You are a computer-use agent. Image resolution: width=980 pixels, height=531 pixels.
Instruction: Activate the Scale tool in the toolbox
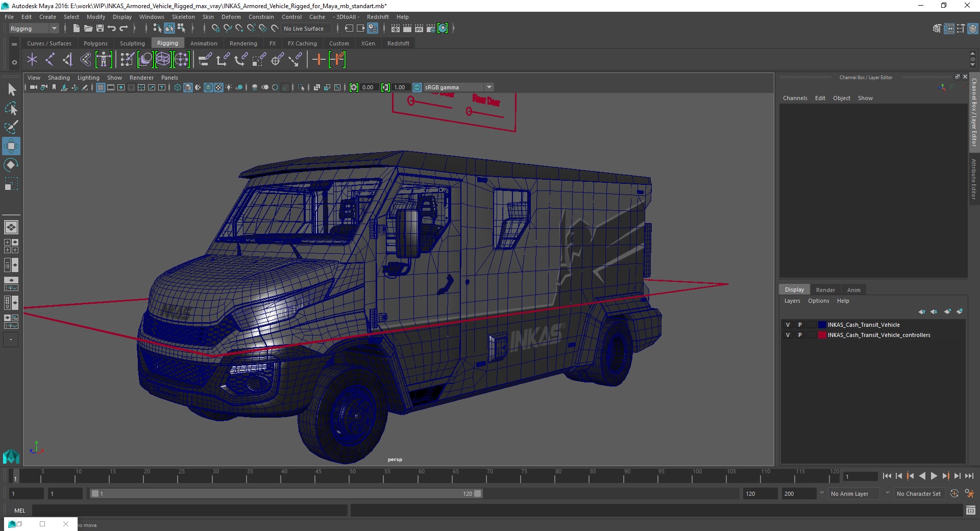click(11, 184)
